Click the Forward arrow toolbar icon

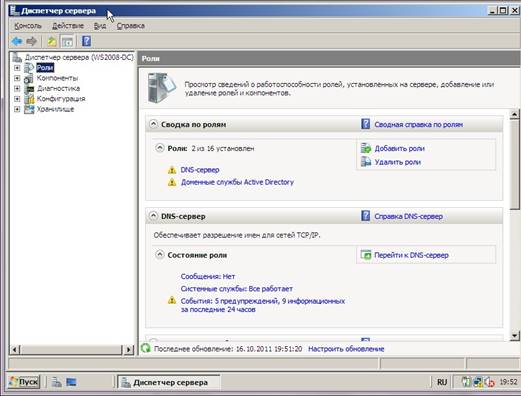click(x=31, y=41)
